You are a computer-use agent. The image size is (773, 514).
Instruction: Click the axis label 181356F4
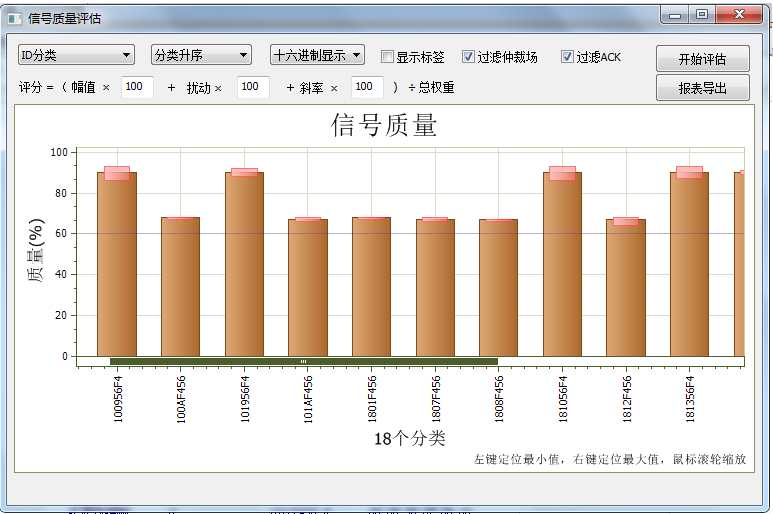coord(690,399)
